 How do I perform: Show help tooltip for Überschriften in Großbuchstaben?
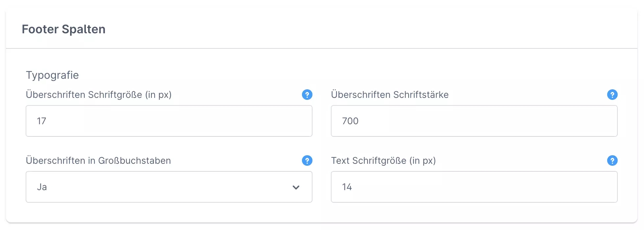coord(307,161)
